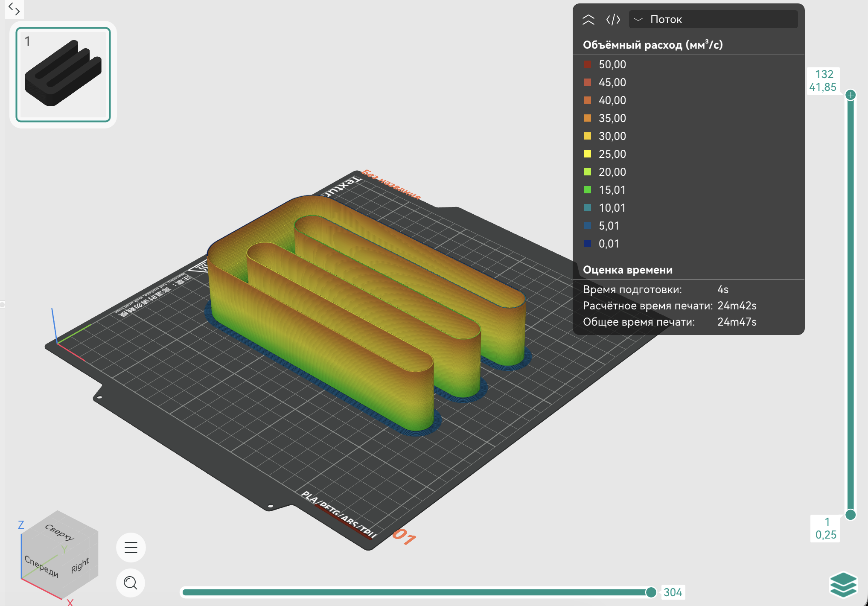Screen dimensions: 868x606
Task: Click the Объёмный расход legend heading
Action: [652, 45]
